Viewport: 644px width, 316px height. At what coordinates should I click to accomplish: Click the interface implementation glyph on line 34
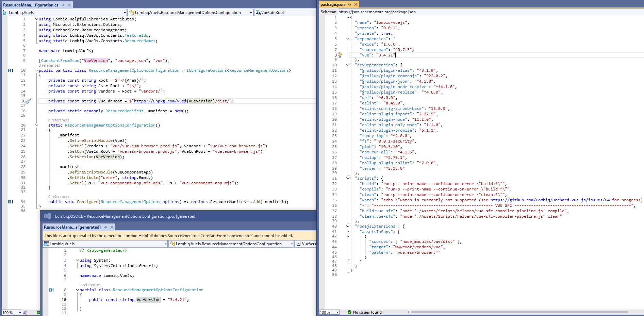coord(11,202)
